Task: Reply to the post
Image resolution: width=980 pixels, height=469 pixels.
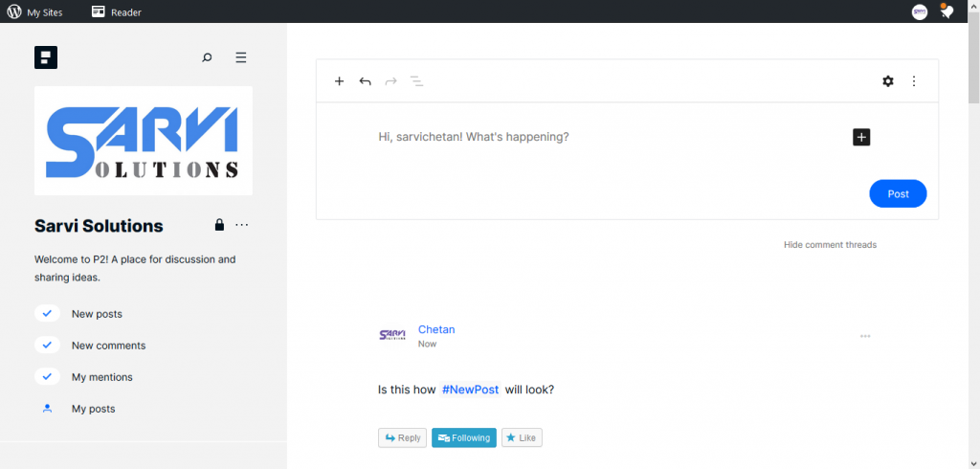Action: click(x=403, y=437)
